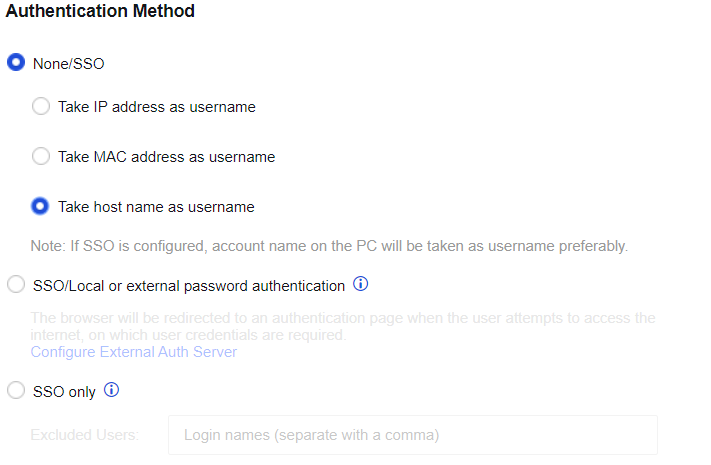This screenshot has width=711, height=465.
Task: Open info tooltip beside SSO/Local password authentication
Action: coord(361,285)
